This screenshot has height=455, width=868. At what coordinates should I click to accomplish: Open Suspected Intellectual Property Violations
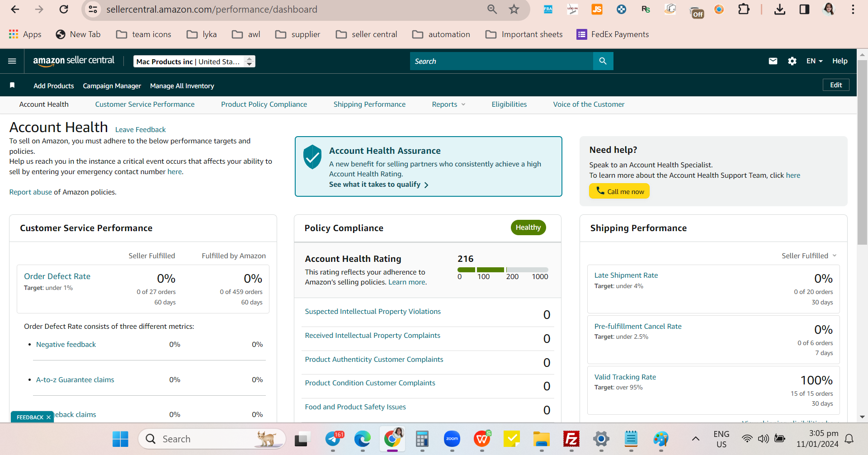[x=373, y=312]
